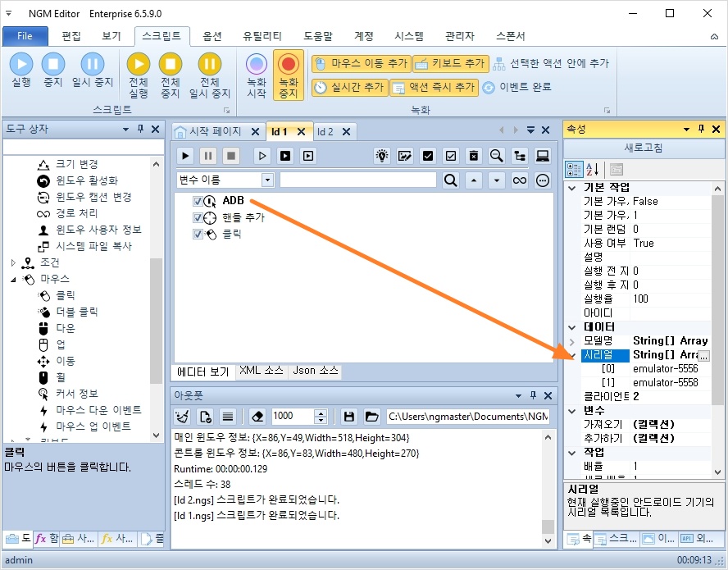Collapse the 마우스 tree node

(x=13, y=279)
